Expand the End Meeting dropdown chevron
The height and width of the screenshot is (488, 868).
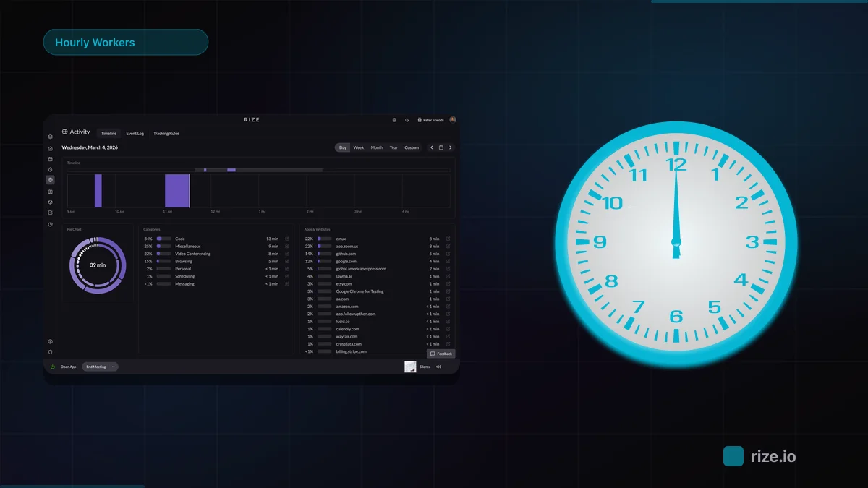pos(112,367)
